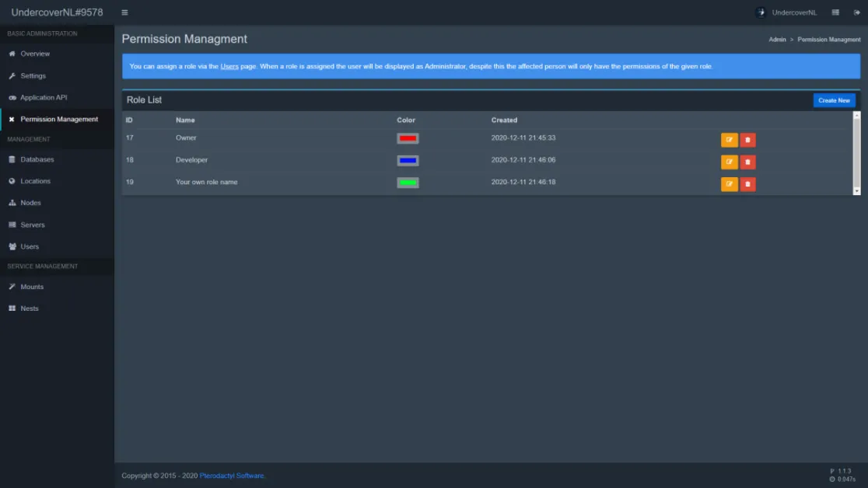
Task: Delete the Your own role name entry
Action: (747, 184)
